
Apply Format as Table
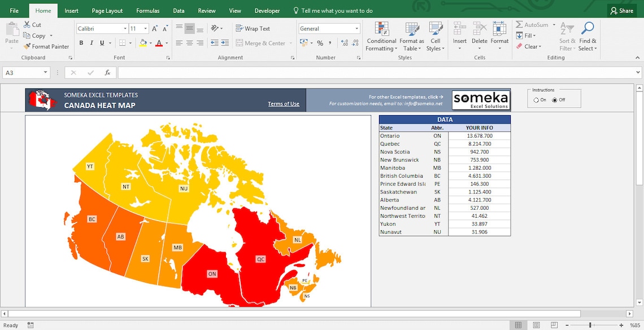tap(412, 36)
